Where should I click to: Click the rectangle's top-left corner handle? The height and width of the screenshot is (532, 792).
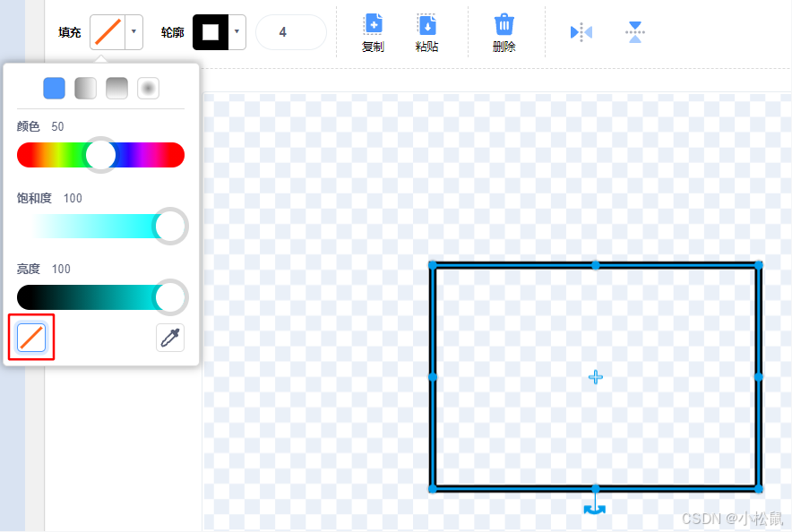pos(433,265)
